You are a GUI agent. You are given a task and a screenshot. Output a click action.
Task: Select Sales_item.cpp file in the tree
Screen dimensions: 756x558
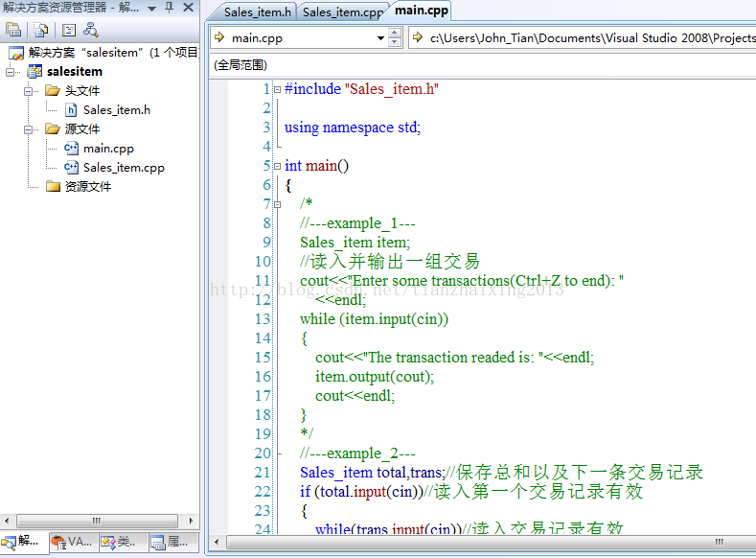click(124, 168)
